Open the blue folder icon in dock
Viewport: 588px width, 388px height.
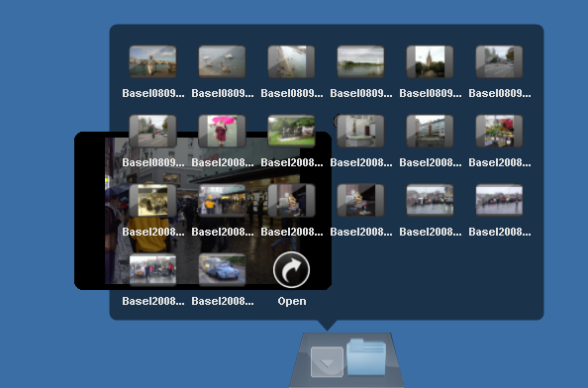tap(366, 357)
